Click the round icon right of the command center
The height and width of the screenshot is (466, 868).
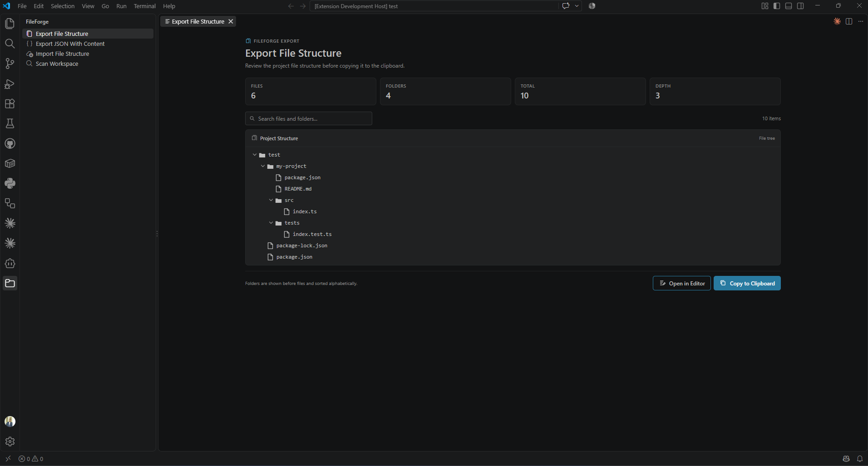click(x=592, y=6)
